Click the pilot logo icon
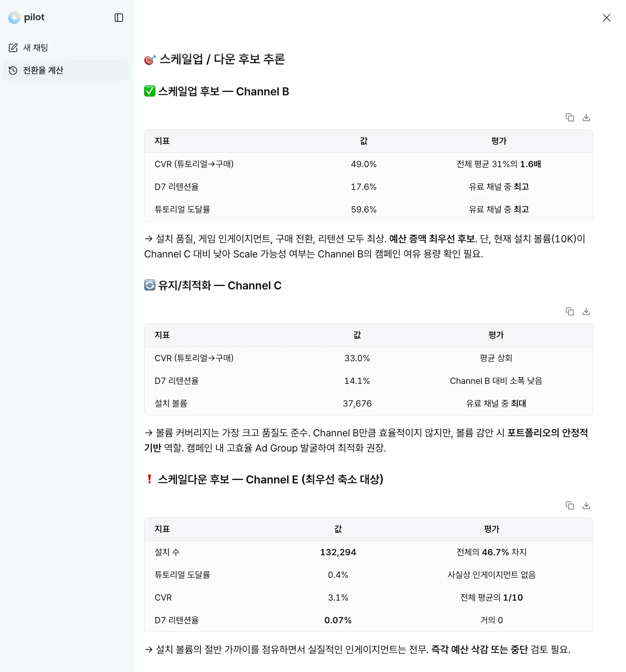 (14, 18)
